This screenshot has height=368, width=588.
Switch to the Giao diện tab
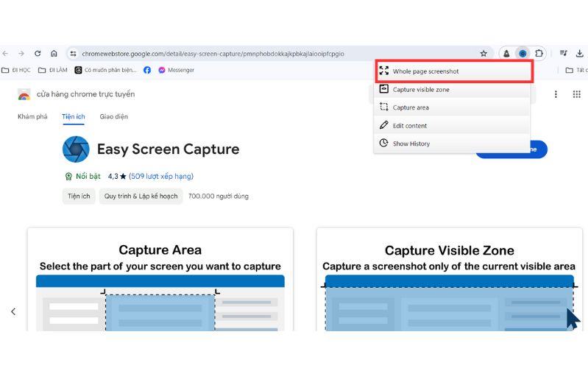[x=113, y=117]
